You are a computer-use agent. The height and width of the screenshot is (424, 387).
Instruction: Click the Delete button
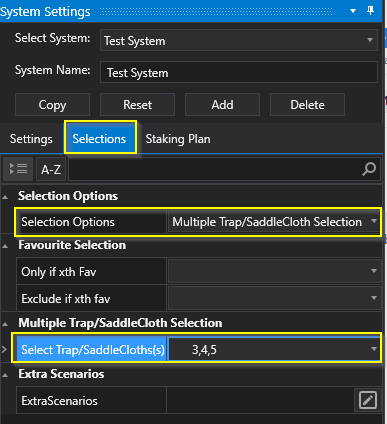(307, 105)
